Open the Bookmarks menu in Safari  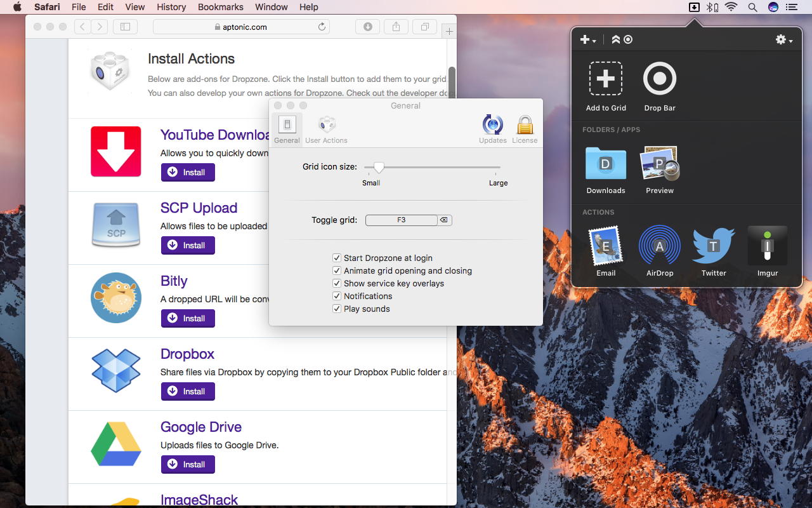tap(220, 7)
